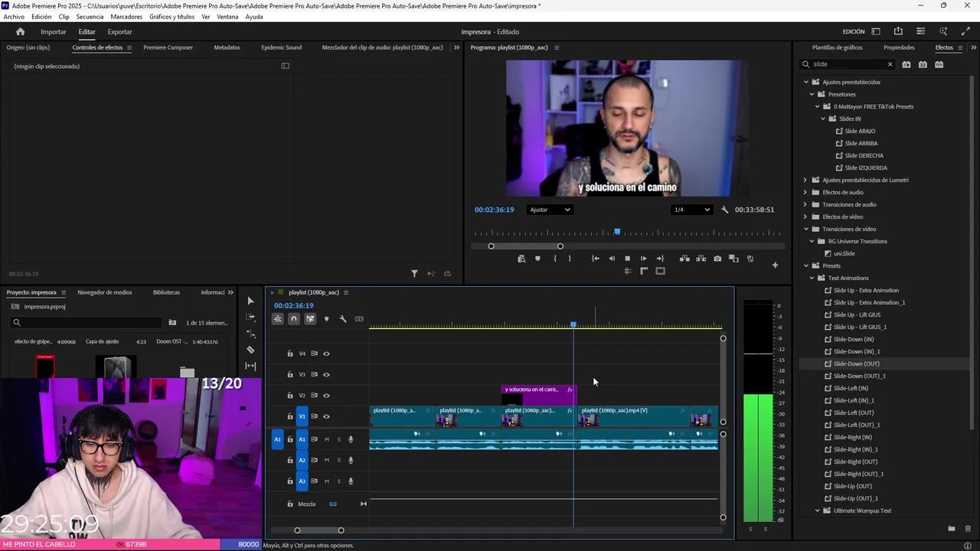Mark Out point in Program monitor

pos(569,259)
